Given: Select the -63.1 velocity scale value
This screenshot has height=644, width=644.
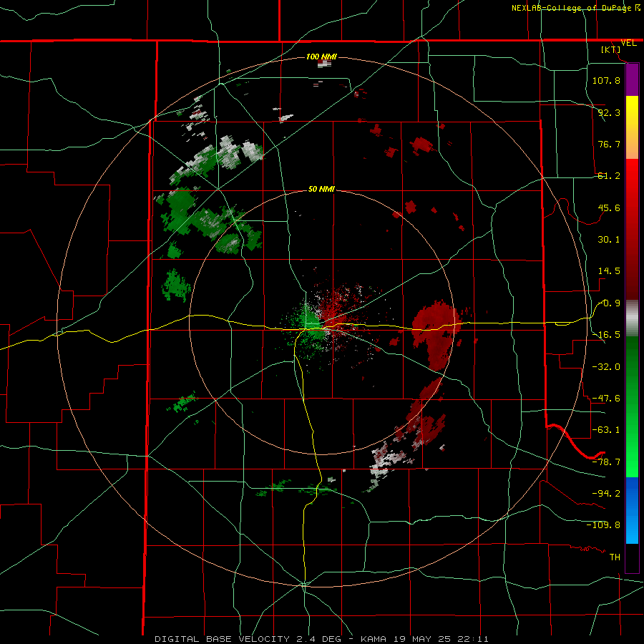Looking at the screenshot, I should coord(606,430).
